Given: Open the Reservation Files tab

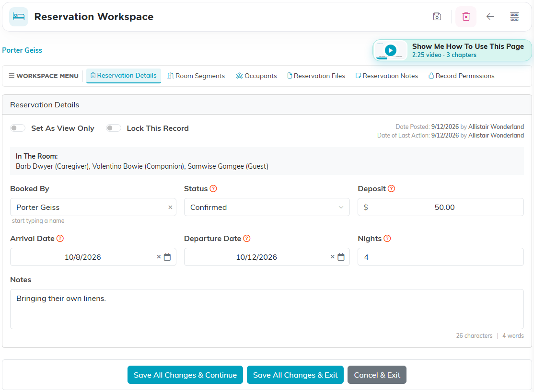Looking at the screenshot, I should click(x=316, y=76).
